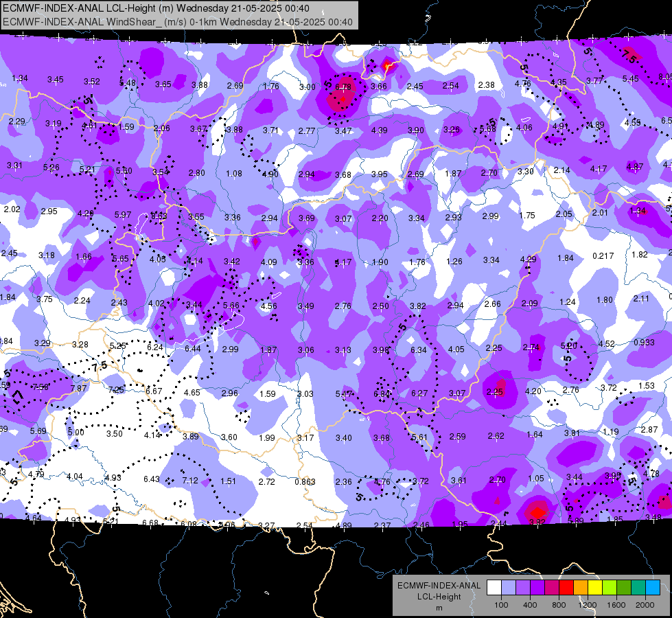Click the wind shear value 6.34

click(x=419, y=350)
